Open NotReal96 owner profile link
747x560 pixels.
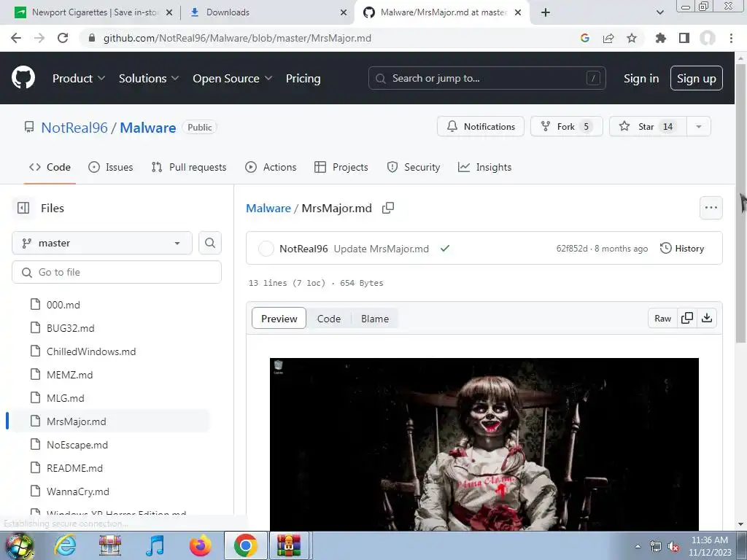tap(74, 127)
